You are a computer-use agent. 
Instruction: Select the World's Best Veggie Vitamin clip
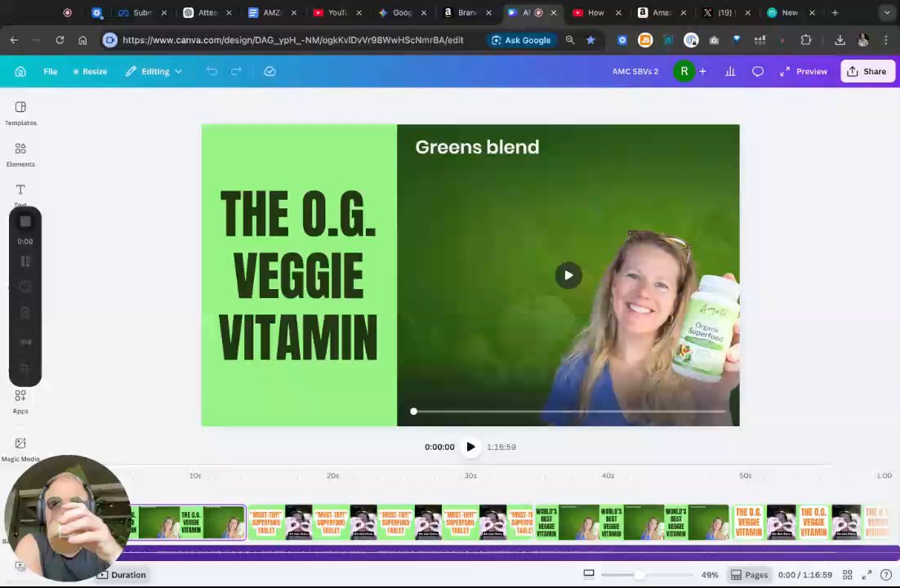click(x=630, y=522)
